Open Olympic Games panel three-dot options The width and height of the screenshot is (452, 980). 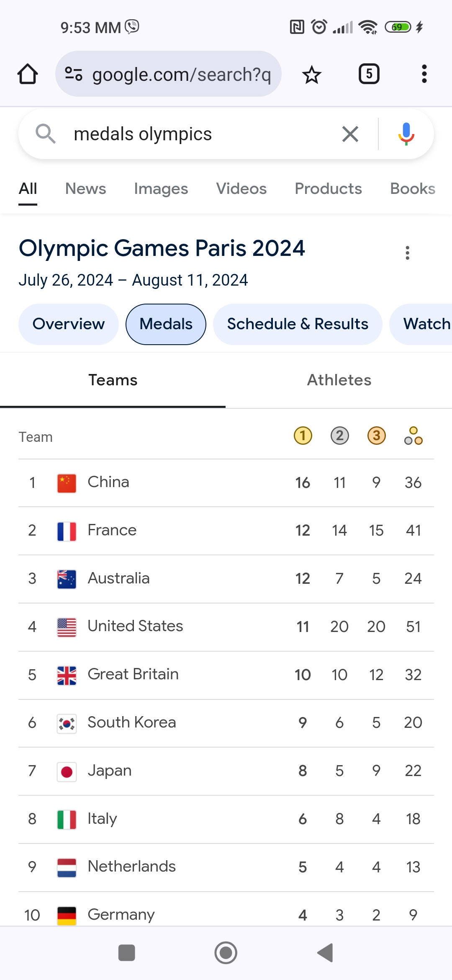tap(407, 253)
